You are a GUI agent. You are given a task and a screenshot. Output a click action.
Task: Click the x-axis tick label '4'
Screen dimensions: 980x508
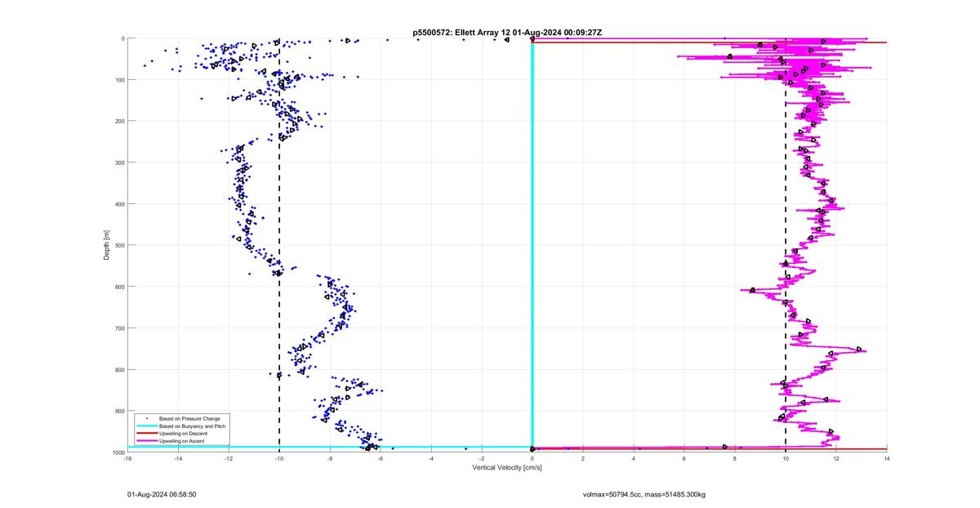(634, 458)
